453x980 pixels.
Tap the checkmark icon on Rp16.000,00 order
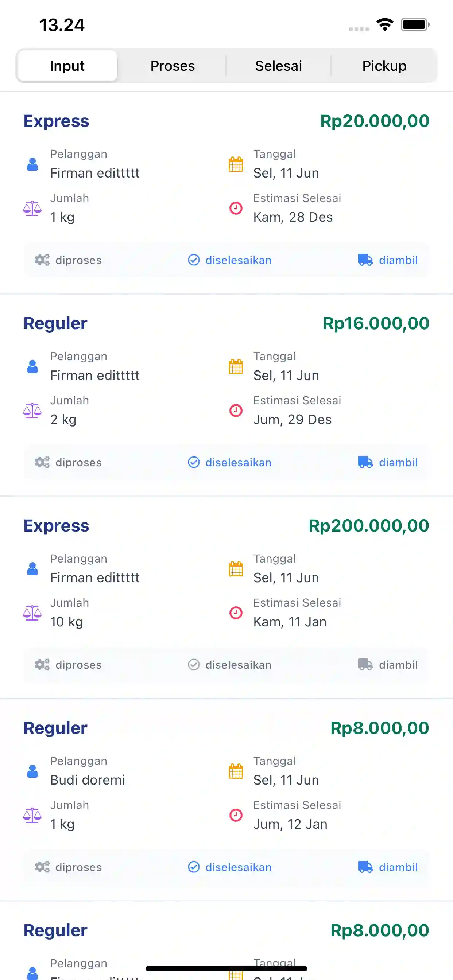[194, 462]
